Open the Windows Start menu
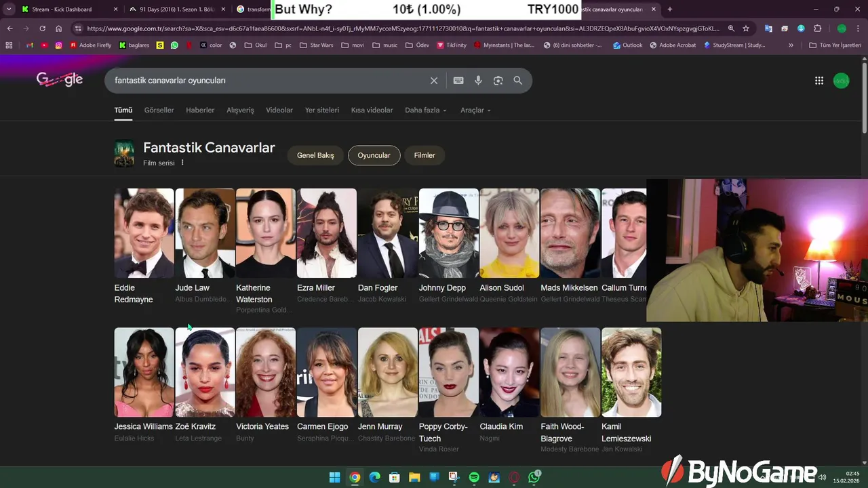 click(x=334, y=477)
